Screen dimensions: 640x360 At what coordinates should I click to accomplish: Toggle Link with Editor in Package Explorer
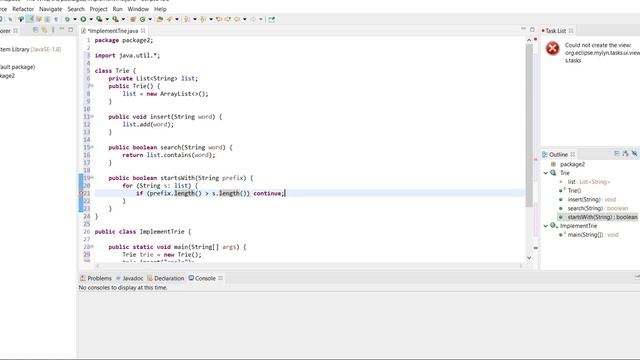44,30
